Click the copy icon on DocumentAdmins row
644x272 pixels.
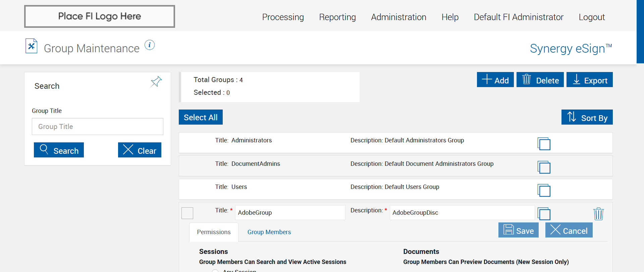(544, 167)
